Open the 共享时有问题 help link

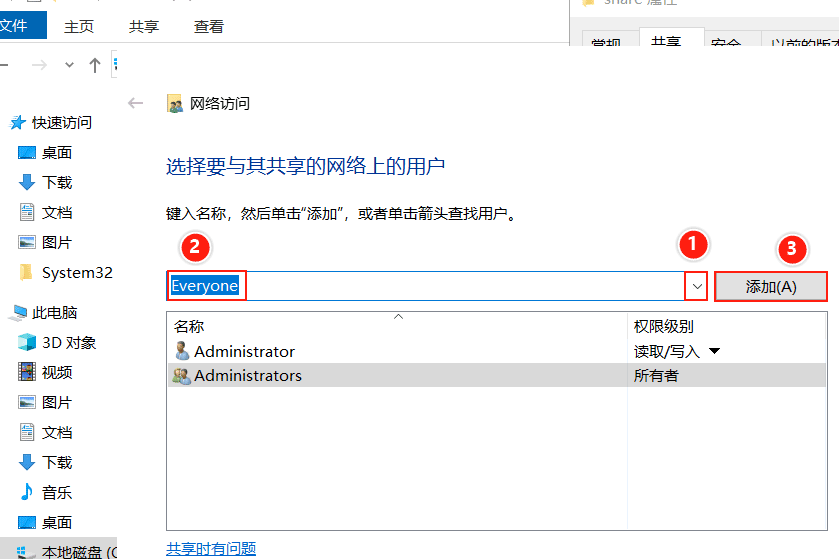tap(211, 548)
